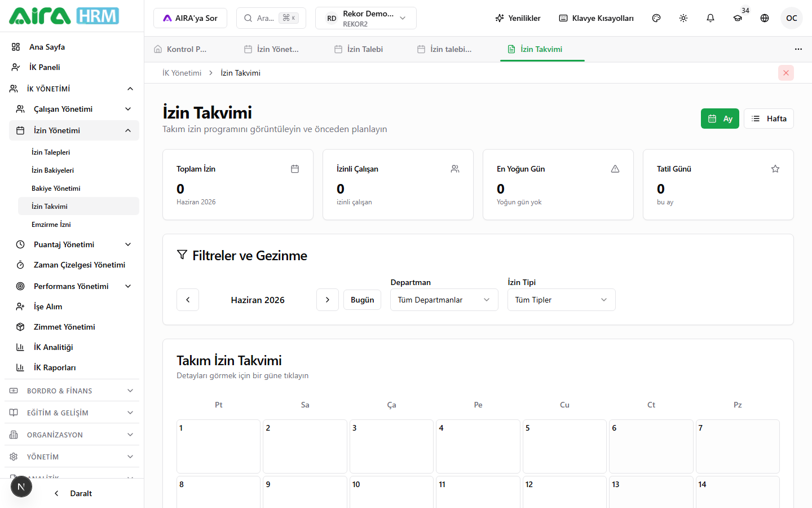Switch to Kontrol P... tab
The height and width of the screenshot is (508, 812).
click(x=187, y=49)
